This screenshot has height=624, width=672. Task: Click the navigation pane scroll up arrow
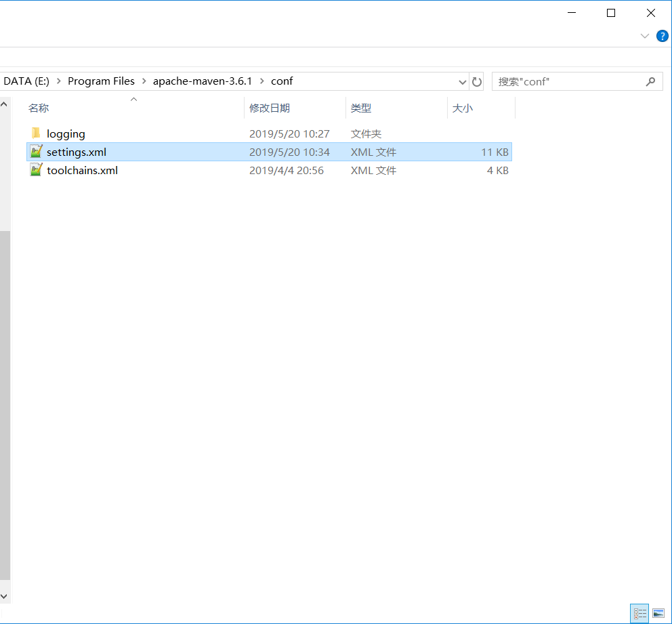pyautogui.click(x=4, y=104)
